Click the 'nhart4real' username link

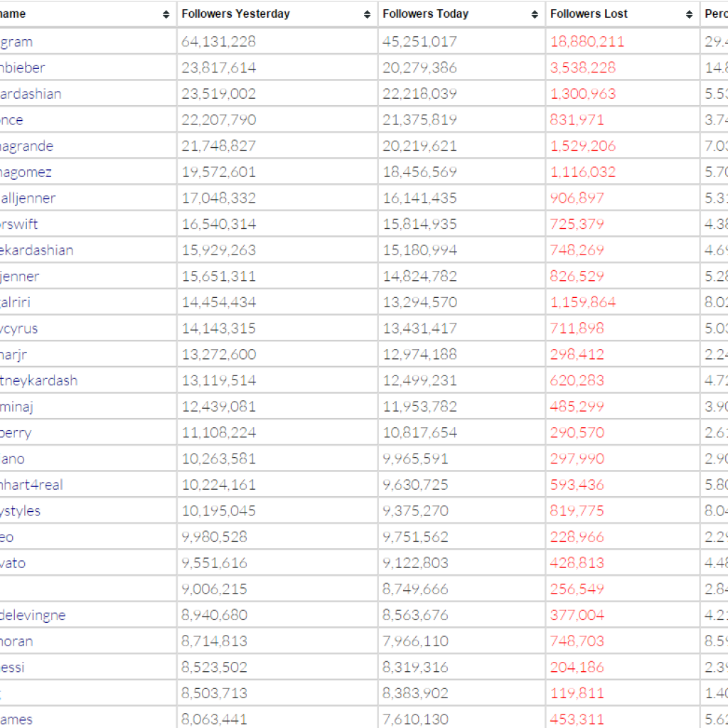pos(31,485)
